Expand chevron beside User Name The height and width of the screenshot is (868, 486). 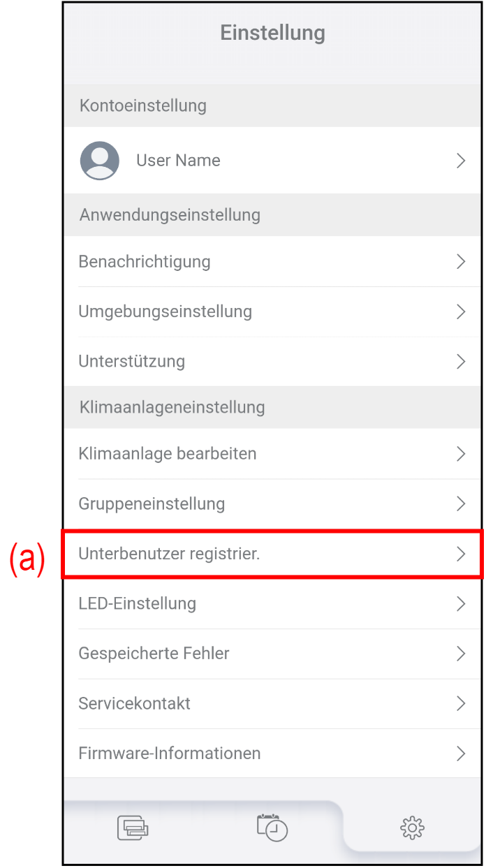(x=461, y=161)
